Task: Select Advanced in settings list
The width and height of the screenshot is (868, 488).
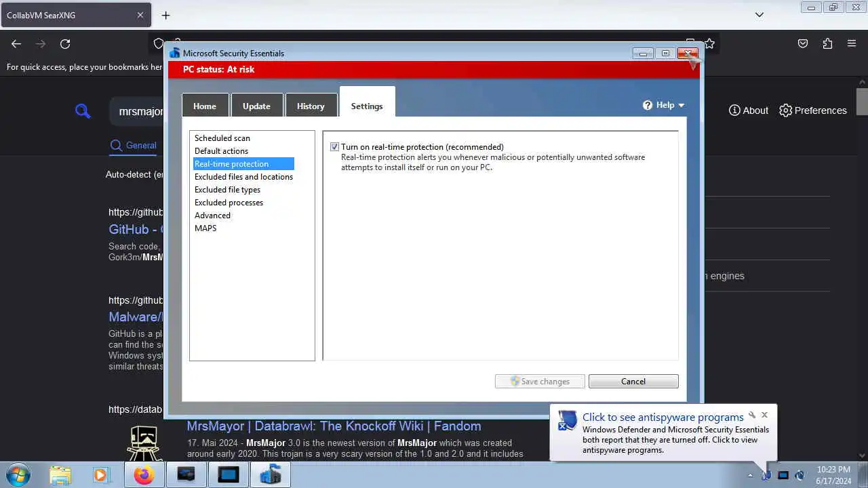Action: 212,216
